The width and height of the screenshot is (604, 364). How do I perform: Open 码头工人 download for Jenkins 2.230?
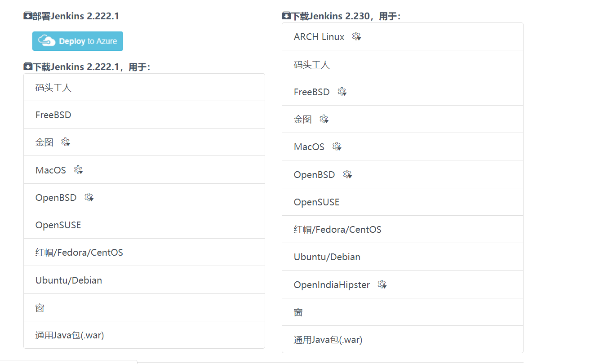click(x=403, y=64)
